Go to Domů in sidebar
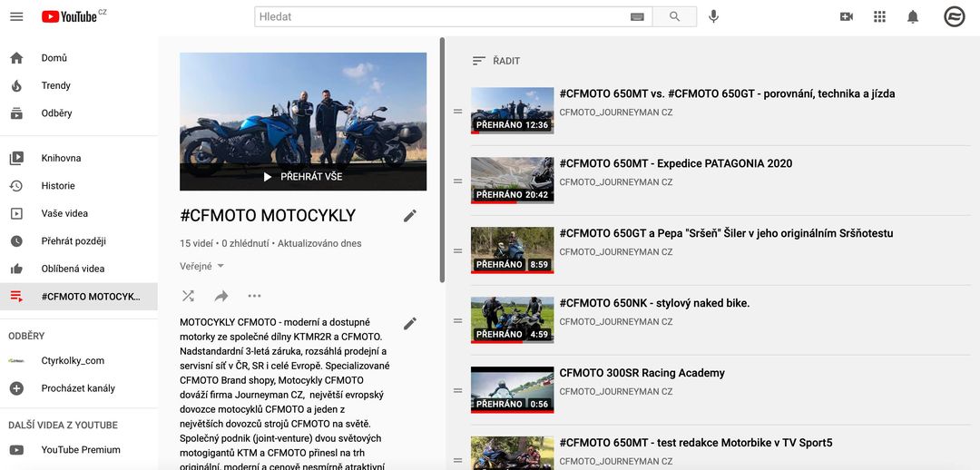Image resolution: width=980 pixels, height=470 pixels. tap(79, 58)
